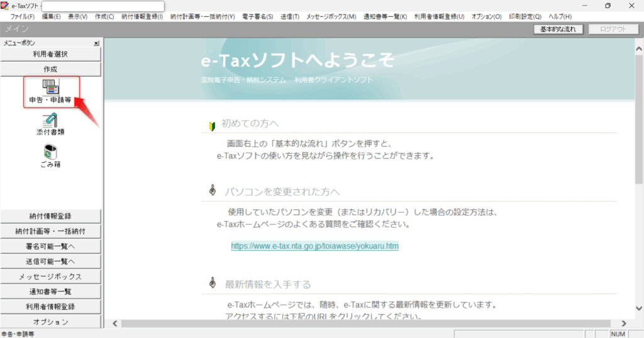The image size is (644, 338).
Task: Open 納付計画等・一括納付 in the sidebar
Action: click(50, 231)
